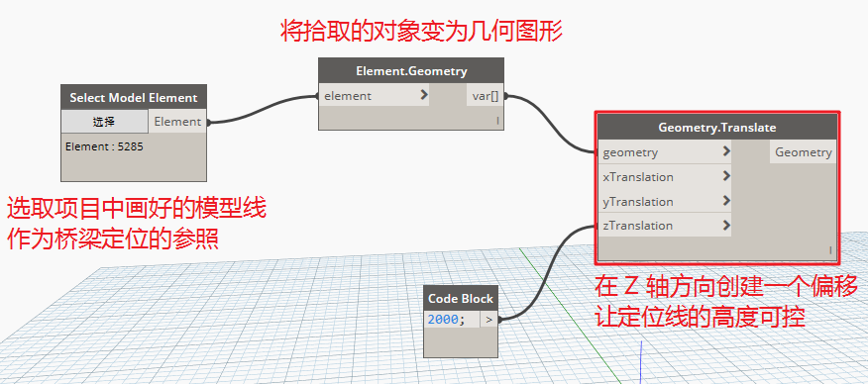Screen dimensions: 868x384
Task: Click the 选择 button in Select Model Element
Action: point(105,122)
